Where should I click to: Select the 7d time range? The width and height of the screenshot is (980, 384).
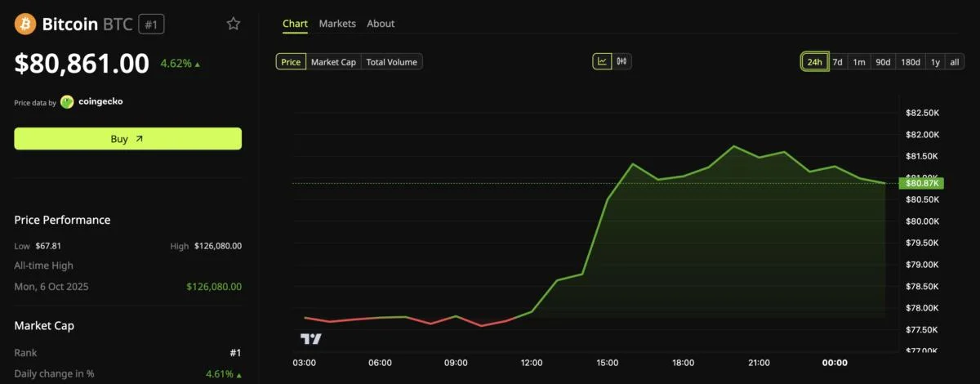click(x=837, y=62)
